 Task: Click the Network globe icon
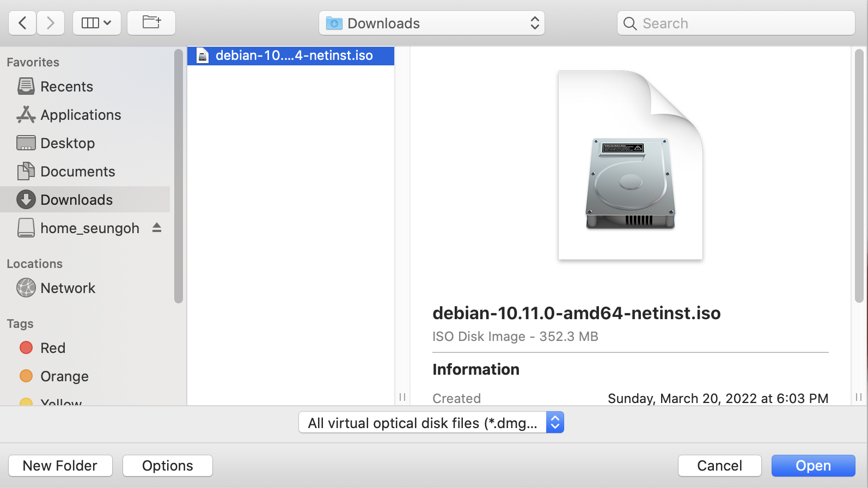click(26, 288)
